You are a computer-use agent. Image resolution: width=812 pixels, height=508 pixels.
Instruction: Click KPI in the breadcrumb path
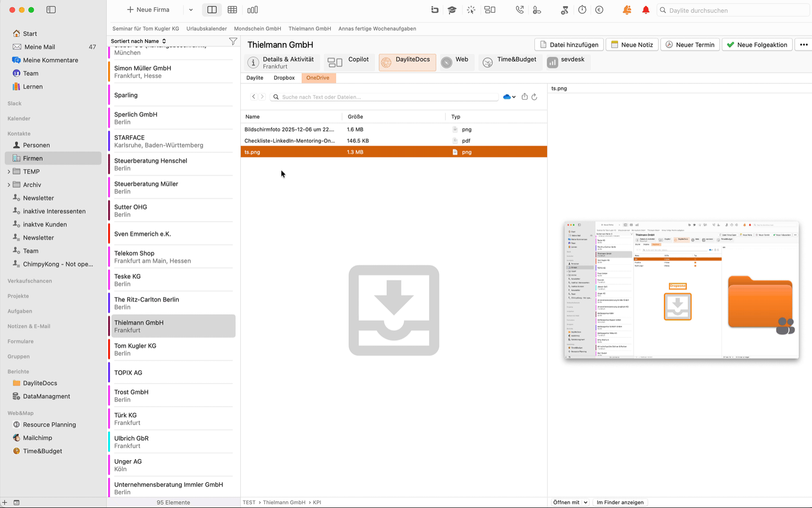(317, 502)
